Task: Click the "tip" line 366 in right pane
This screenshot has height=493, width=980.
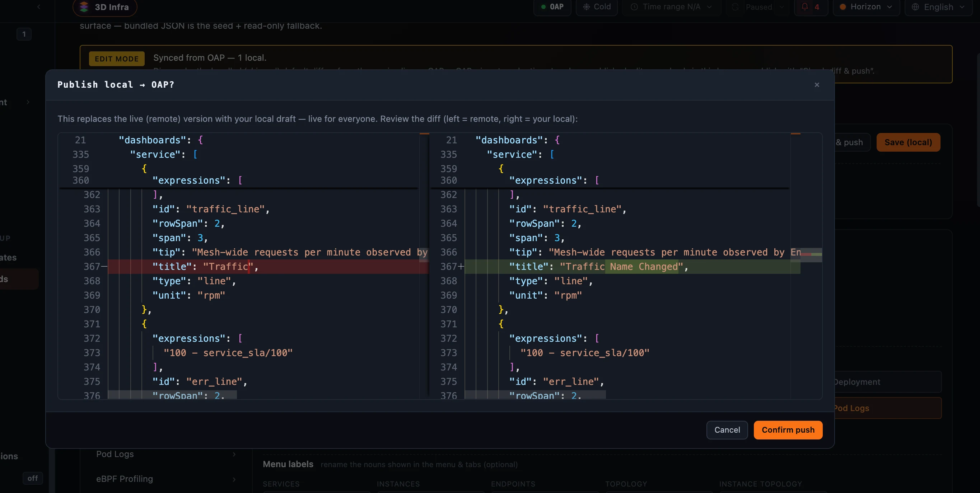Action: [655, 252]
